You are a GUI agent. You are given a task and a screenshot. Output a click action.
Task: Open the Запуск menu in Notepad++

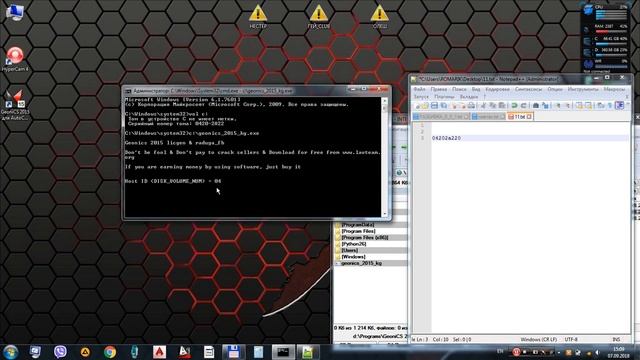(421, 97)
